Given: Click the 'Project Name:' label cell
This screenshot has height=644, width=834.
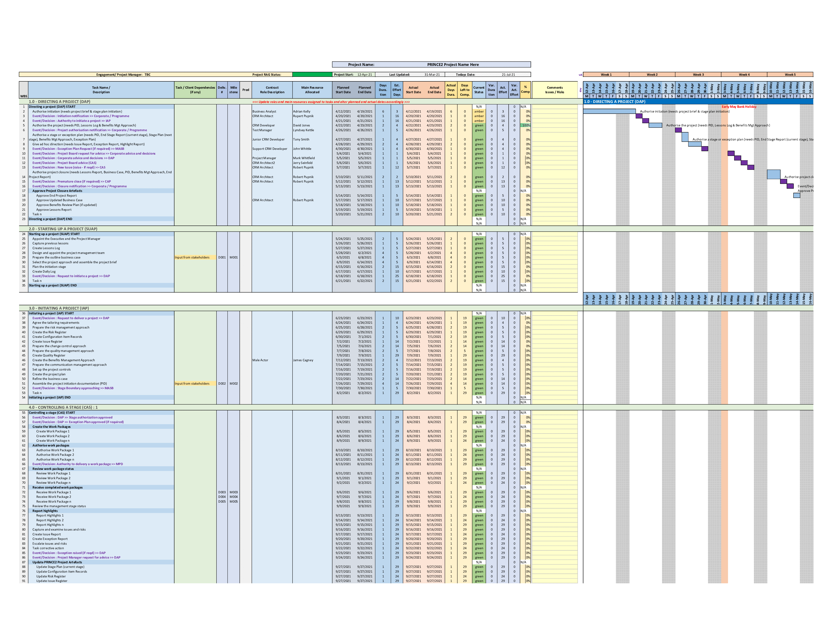Looking at the screenshot, I should [x=361, y=65].
